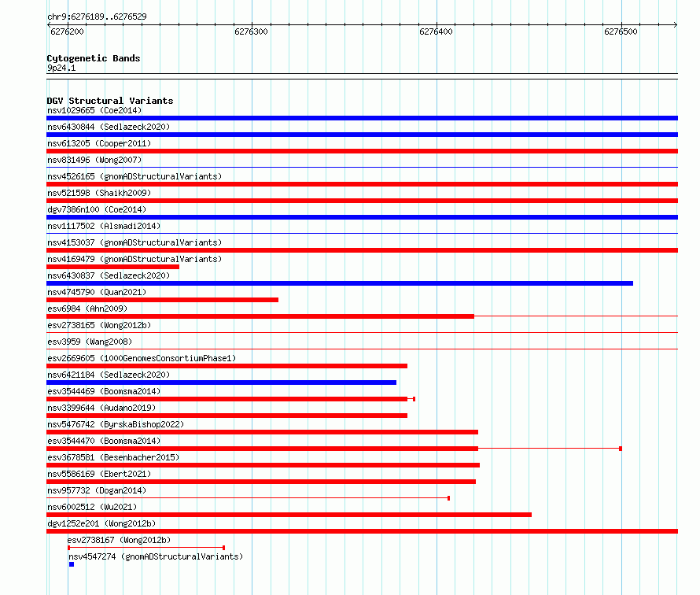This screenshot has width=700, height=595.
Task: Click the esv3544470 (Boomsma2014) label
Action: (x=104, y=441)
